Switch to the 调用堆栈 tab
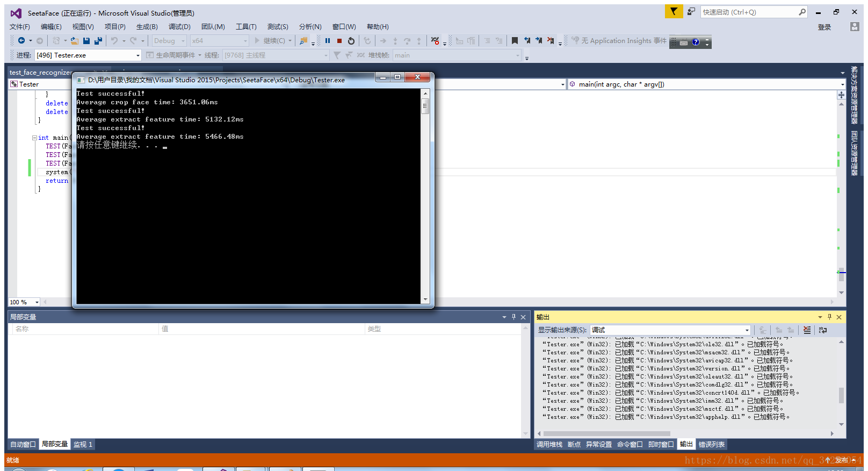Image resolution: width=868 pixels, height=471 pixels. [x=549, y=444]
